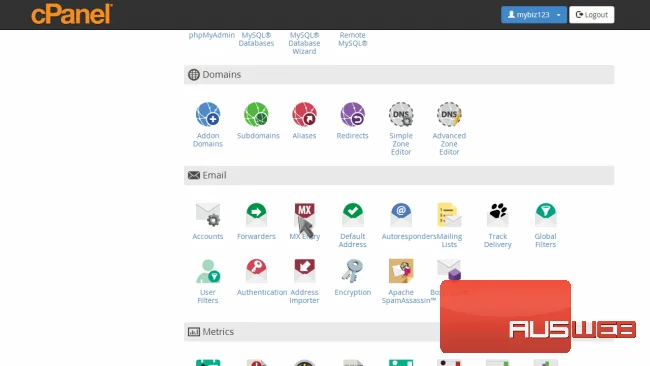This screenshot has height=366, width=650.
Task: Open the Default Address icon
Action: 352,215
